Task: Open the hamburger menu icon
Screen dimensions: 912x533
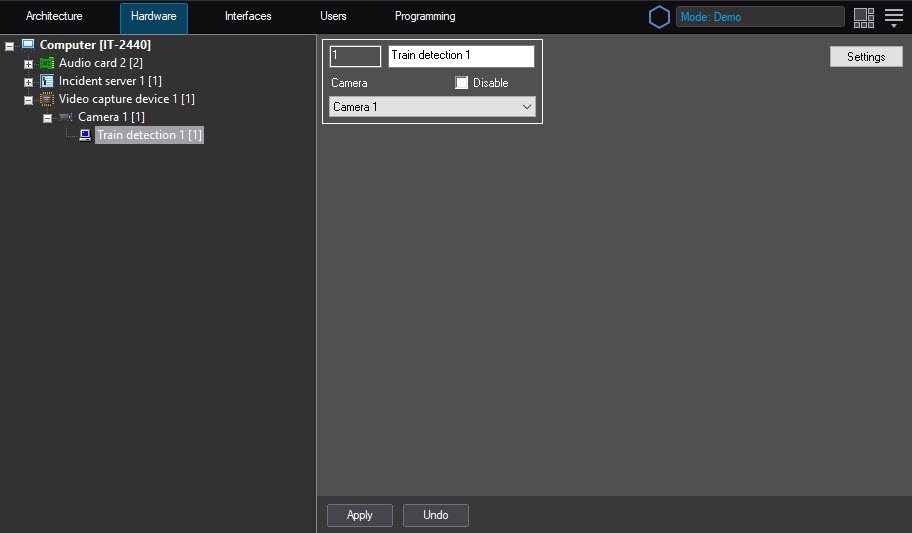Action: click(894, 17)
